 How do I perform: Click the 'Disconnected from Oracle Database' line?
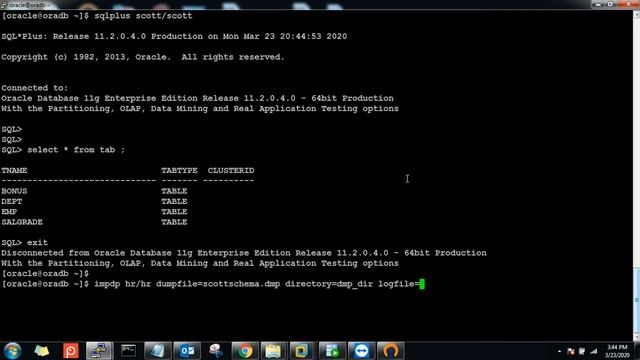click(x=244, y=253)
